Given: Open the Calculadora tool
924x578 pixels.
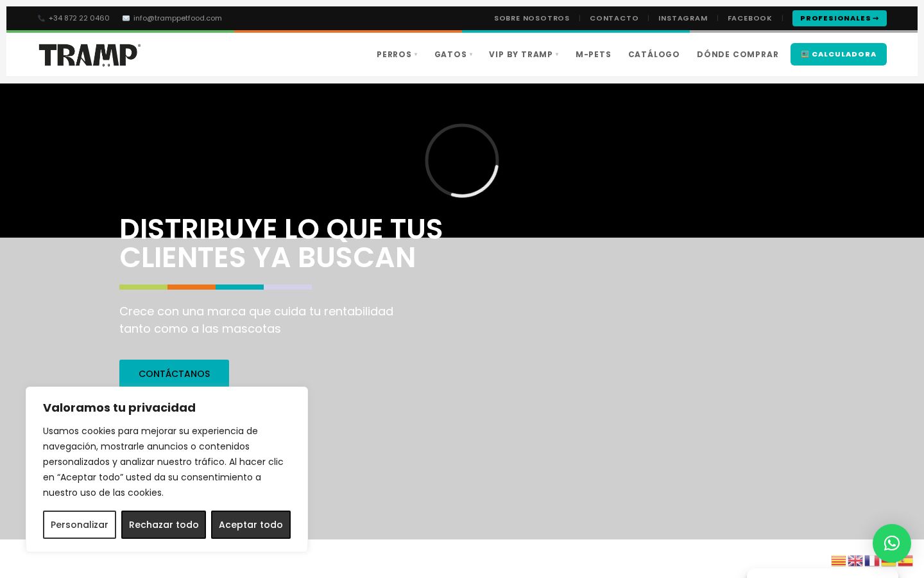Looking at the screenshot, I should [839, 54].
